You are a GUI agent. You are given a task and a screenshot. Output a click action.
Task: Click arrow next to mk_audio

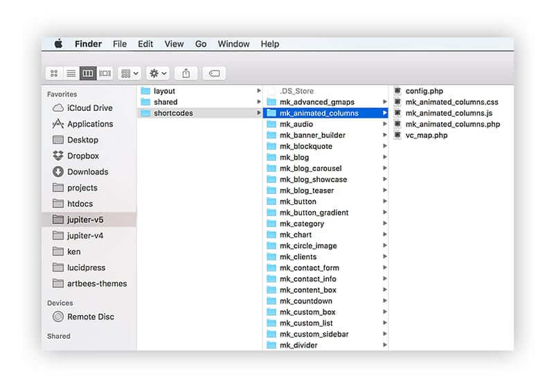[x=385, y=124]
